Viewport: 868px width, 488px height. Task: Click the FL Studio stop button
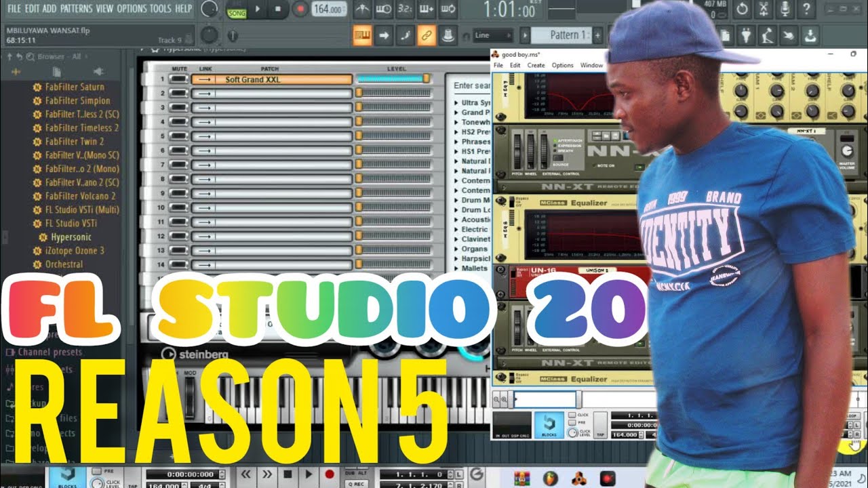coord(278,9)
